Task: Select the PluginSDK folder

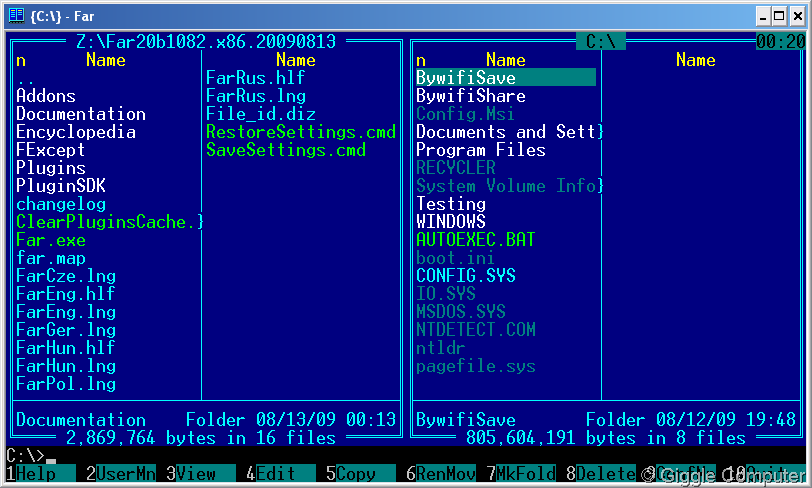Action: (61, 186)
